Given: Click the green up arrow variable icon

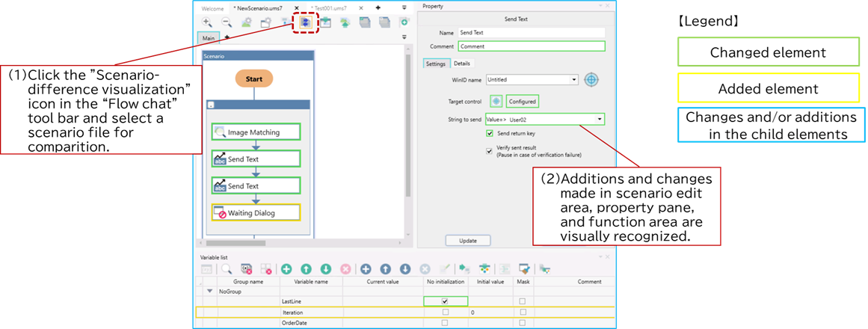Looking at the screenshot, I should (306, 269).
